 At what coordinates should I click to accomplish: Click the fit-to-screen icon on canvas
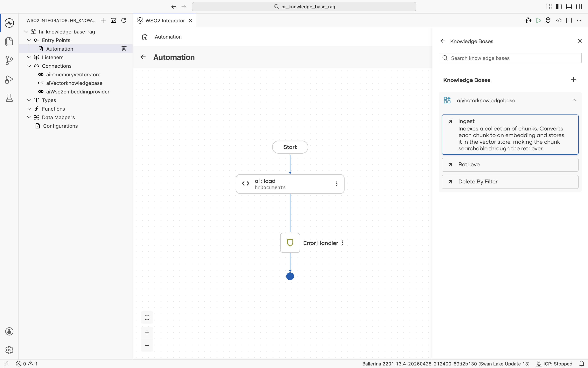click(147, 317)
